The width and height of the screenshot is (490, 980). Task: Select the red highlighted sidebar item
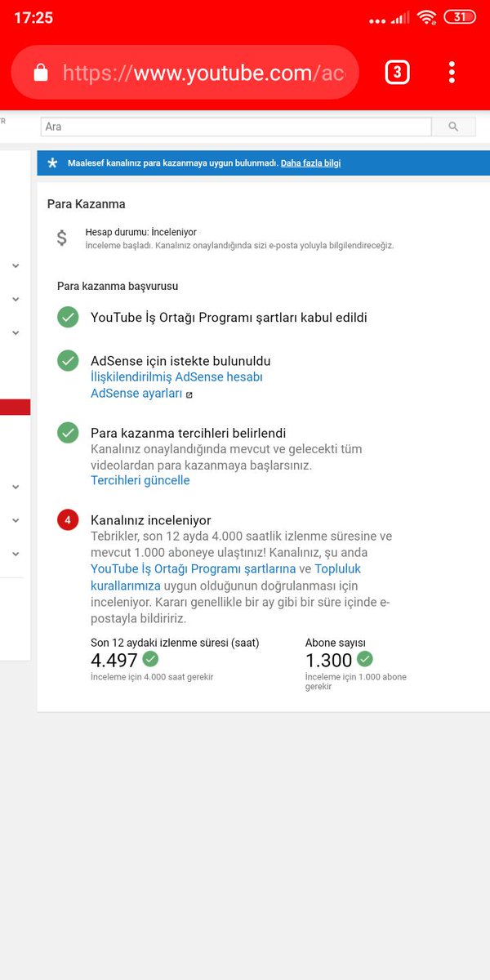point(15,408)
